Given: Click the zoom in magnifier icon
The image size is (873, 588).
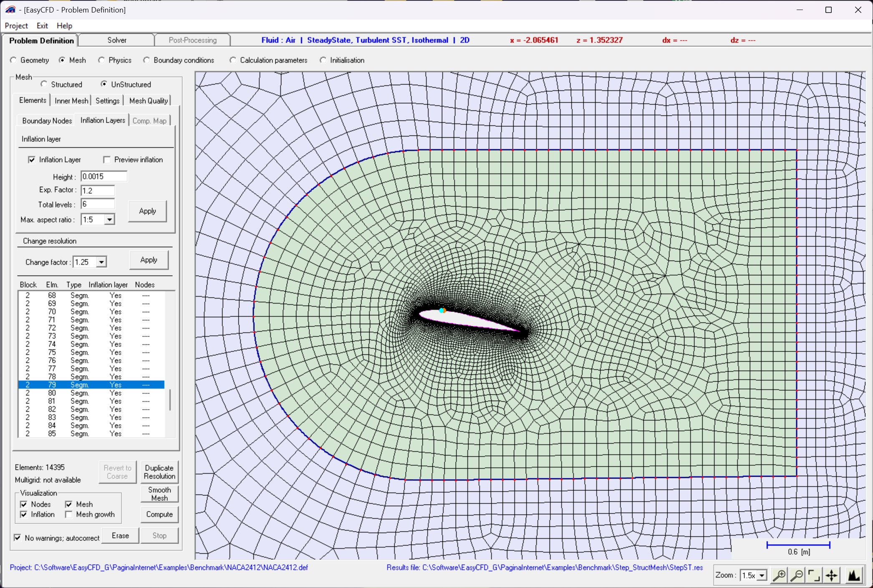Looking at the screenshot, I should 779,575.
